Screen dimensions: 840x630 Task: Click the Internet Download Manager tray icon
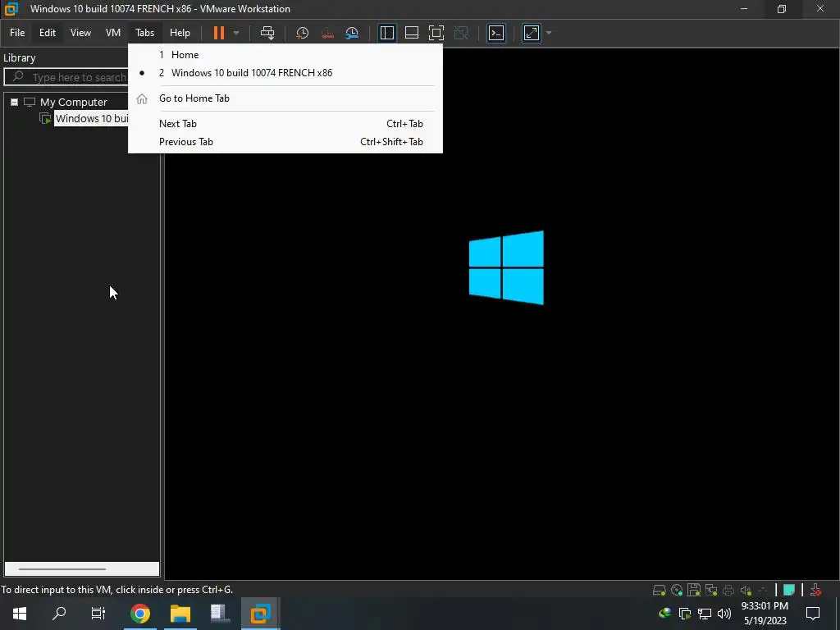click(664, 612)
